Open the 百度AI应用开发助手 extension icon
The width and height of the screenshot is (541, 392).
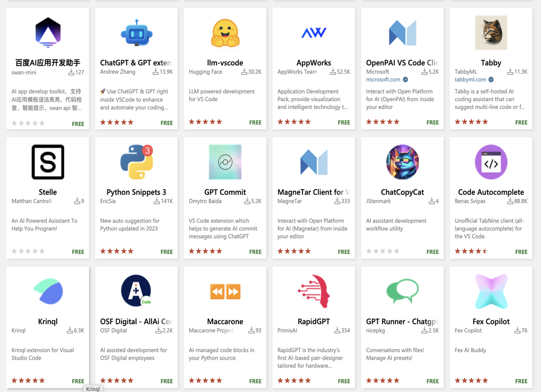(x=48, y=32)
